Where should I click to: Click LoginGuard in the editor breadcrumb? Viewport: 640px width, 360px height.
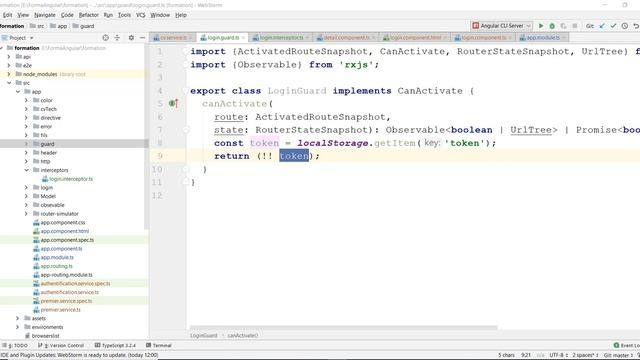pyautogui.click(x=204, y=335)
